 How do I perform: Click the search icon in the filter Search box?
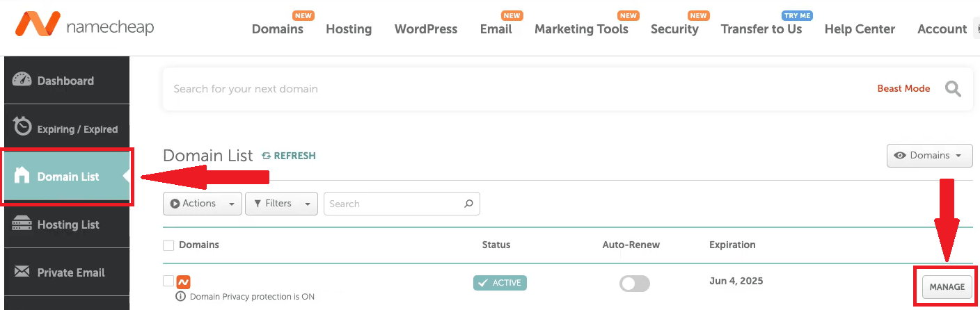pos(468,204)
